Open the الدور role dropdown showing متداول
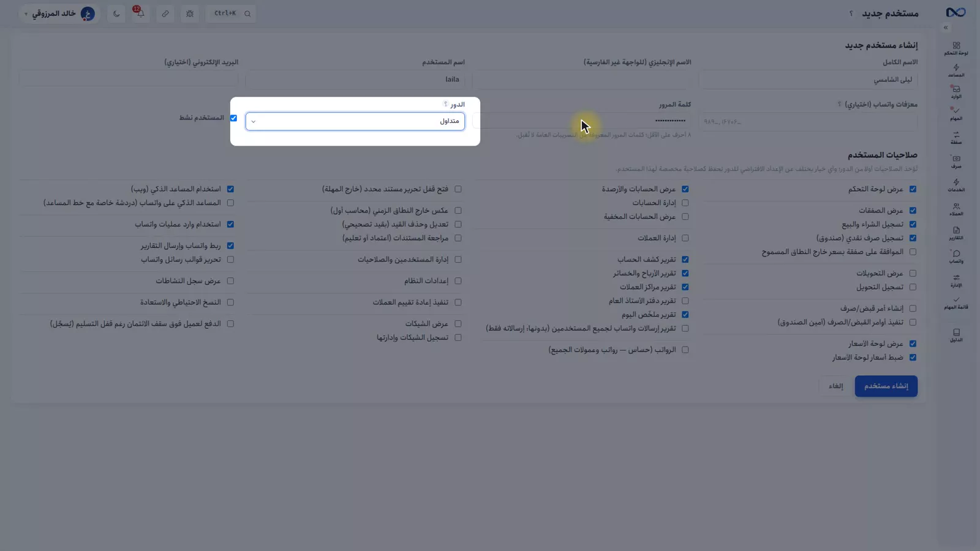The height and width of the screenshot is (551, 980). click(x=355, y=121)
